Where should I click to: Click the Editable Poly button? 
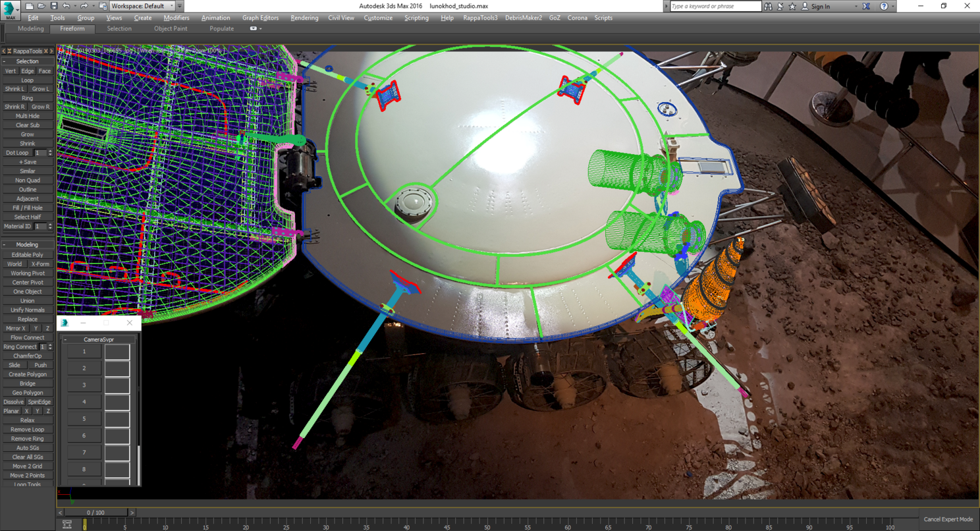click(x=28, y=255)
